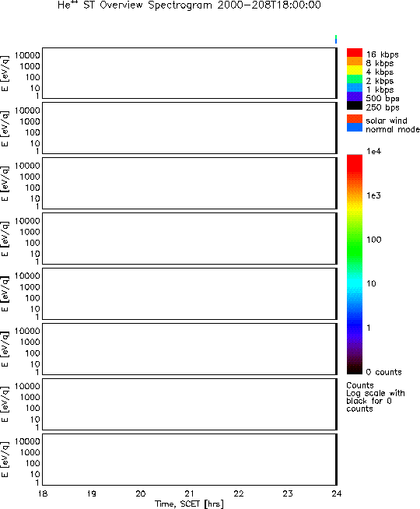Click the red 16 kbps legend swatch
Image resolution: width=420 pixels, height=509 pixels.
[x=355, y=53]
